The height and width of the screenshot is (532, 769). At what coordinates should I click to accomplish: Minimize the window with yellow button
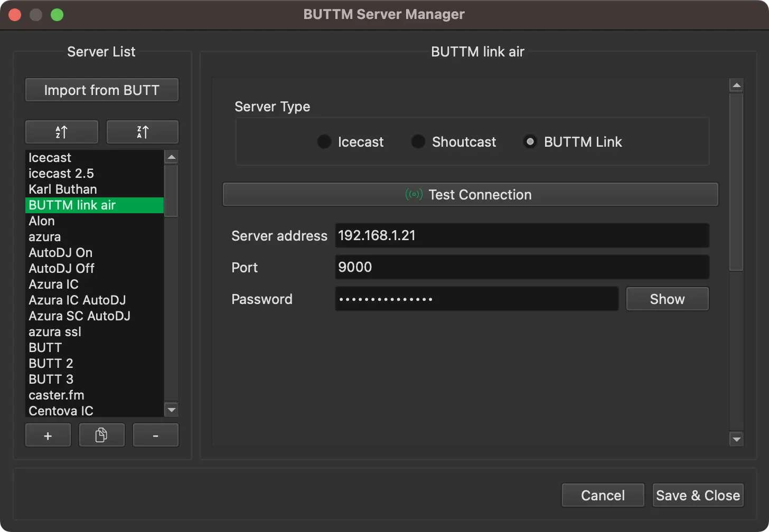[36, 15]
